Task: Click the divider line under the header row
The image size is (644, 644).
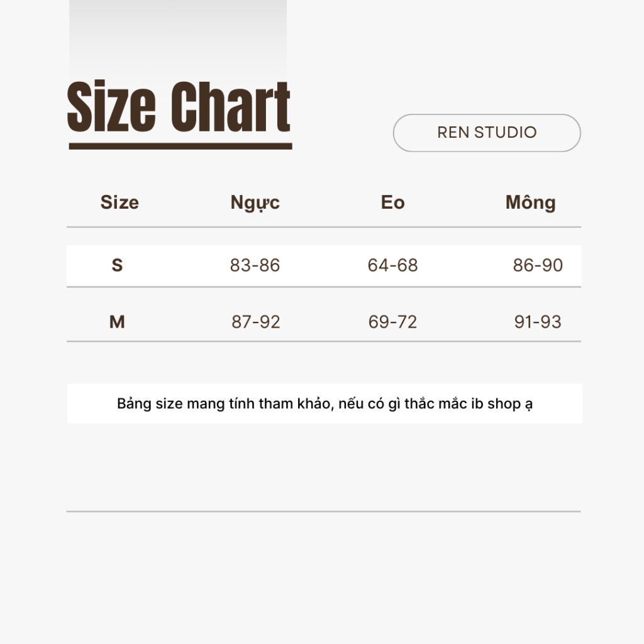Action: (x=323, y=227)
